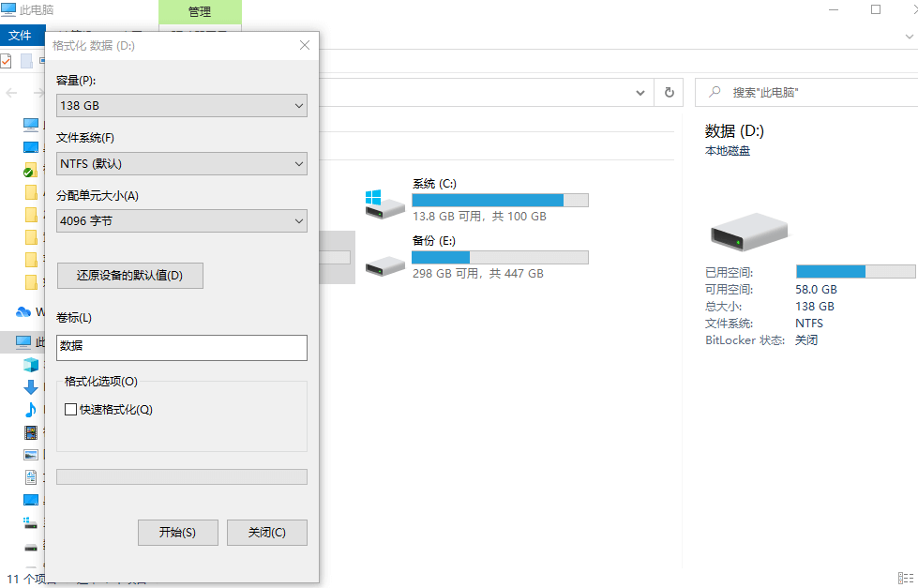The height and width of the screenshot is (588, 918).
Task: Click the large D: drive icon in details pane
Action: click(749, 232)
